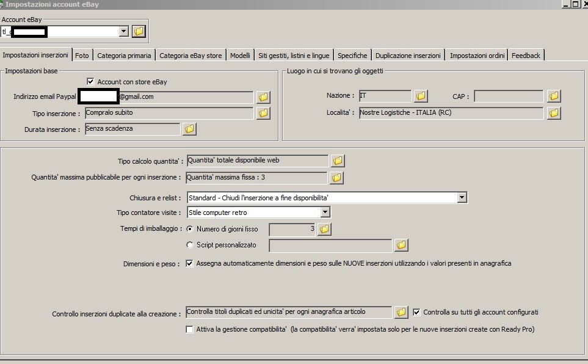Open folder icon beside Account eBay dropdown

click(139, 31)
